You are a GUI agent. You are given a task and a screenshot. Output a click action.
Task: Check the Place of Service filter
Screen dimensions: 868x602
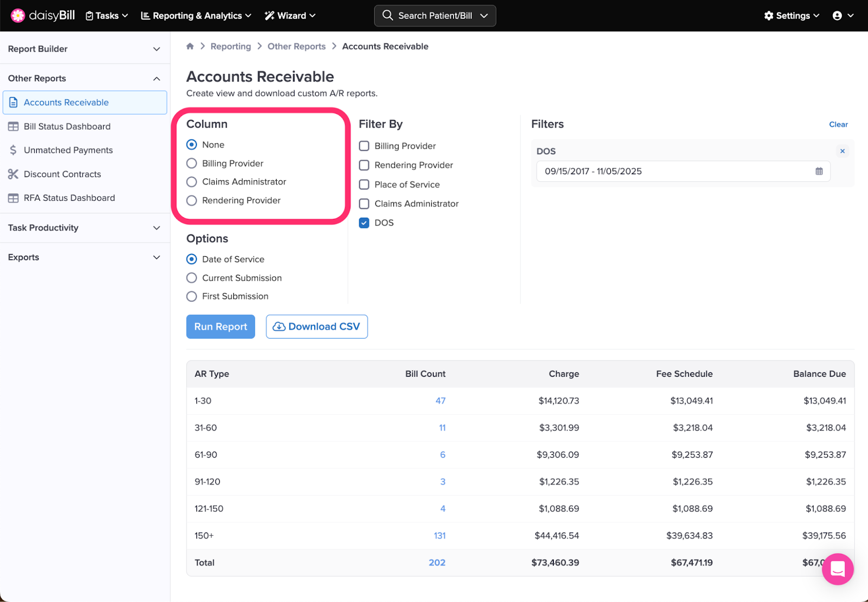tap(364, 185)
